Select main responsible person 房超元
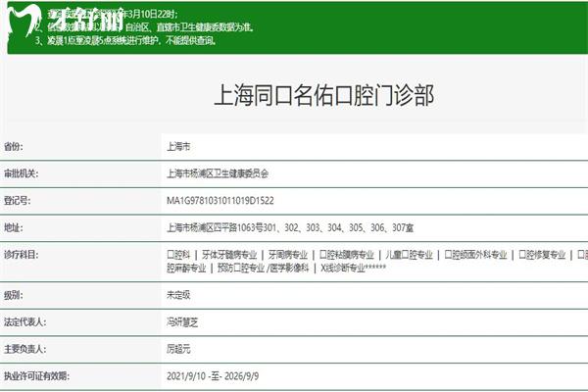Screen dimensions: 588x392 178,349
